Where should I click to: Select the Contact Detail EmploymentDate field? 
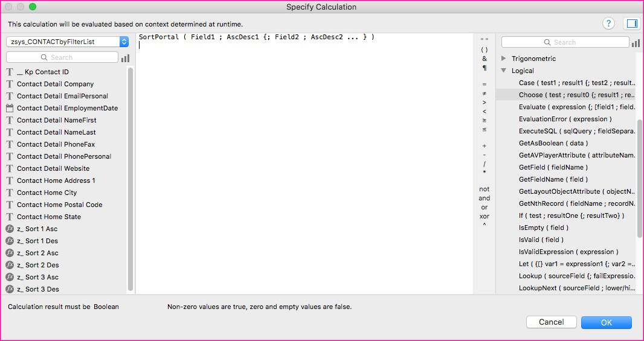(x=67, y=108)
